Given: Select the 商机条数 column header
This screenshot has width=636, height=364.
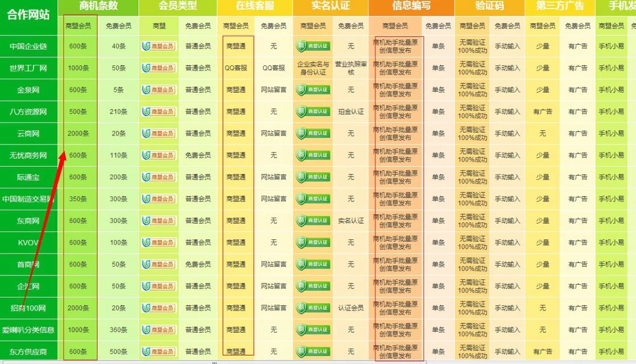Looking at the screenshot, I should click(99, 7).
